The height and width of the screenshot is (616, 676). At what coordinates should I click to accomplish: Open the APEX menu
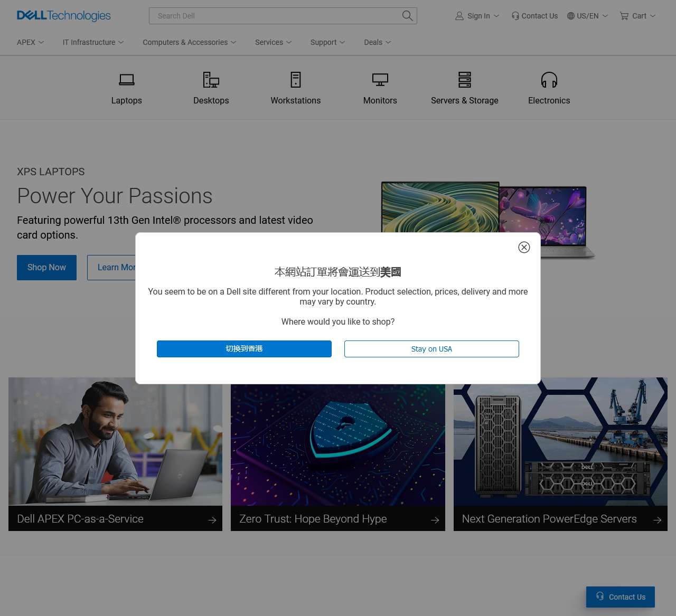pyautogui.click(x=30, y=42)
